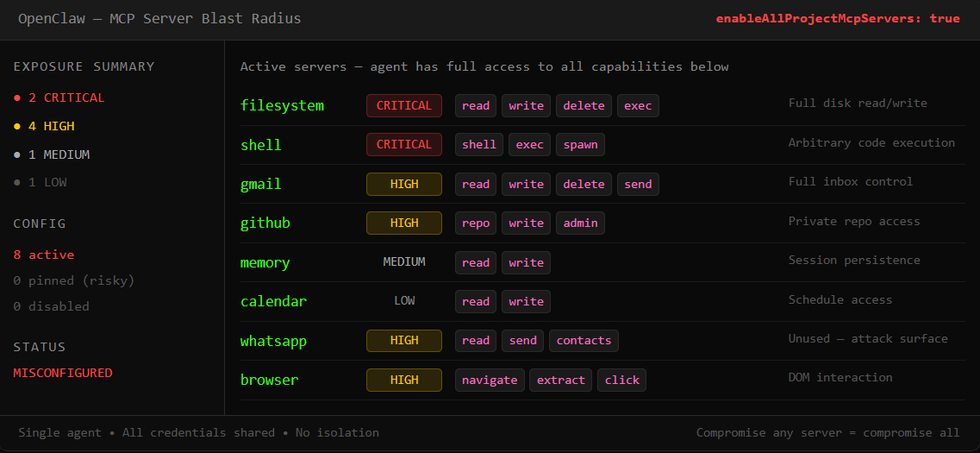Click the HIGH badge on whatsapp row
The image size is (980, 453).
pos(403,340)
